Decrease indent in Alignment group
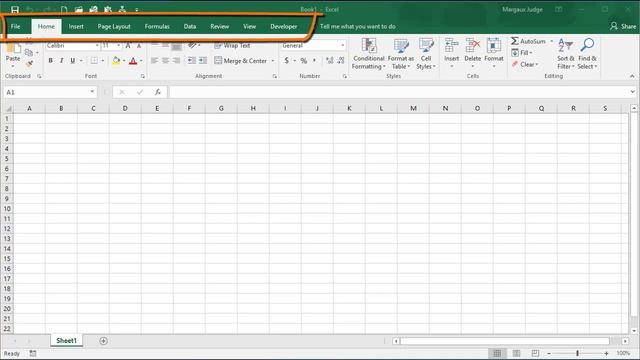 [x=191, y=61]
